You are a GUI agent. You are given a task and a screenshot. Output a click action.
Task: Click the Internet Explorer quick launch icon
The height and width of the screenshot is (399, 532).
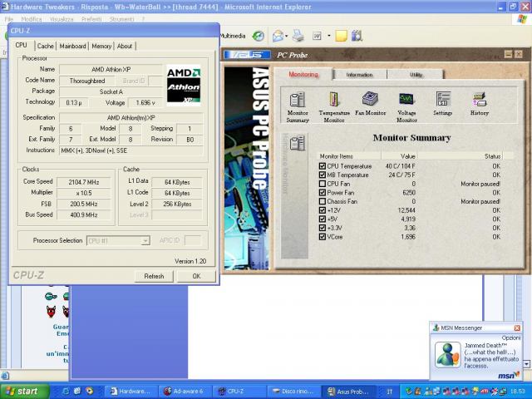tap(66, 391)
